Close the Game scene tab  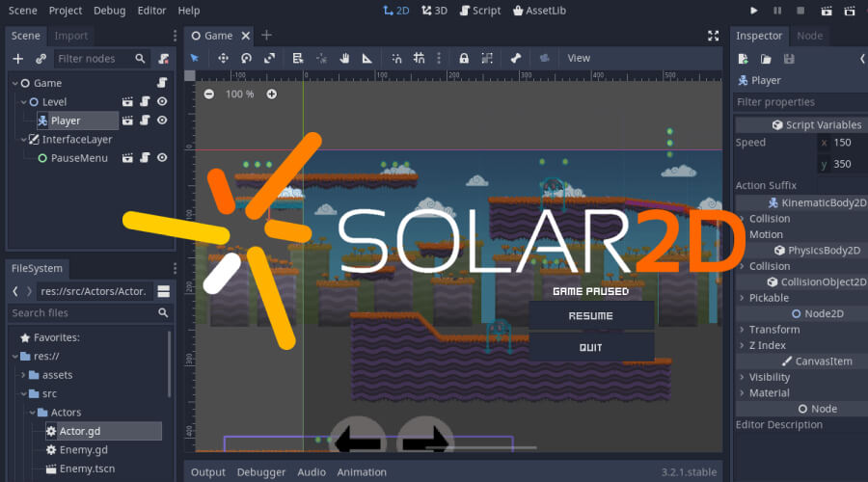(246, 36)
